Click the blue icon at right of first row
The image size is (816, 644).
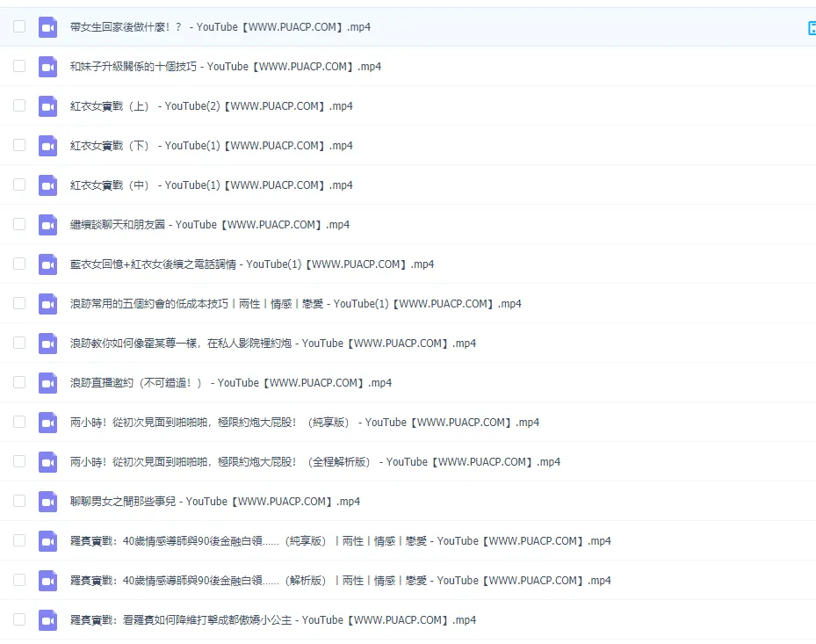(812, 28)
